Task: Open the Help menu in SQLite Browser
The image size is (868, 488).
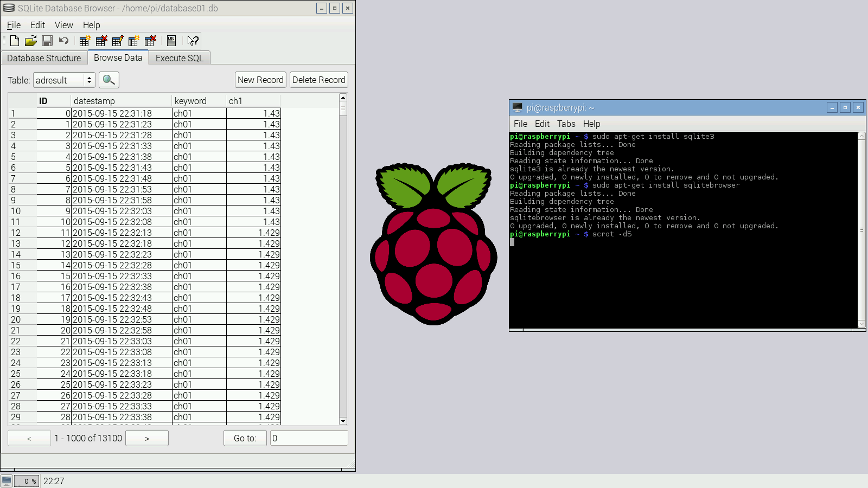Action: (x=91, y=25)
